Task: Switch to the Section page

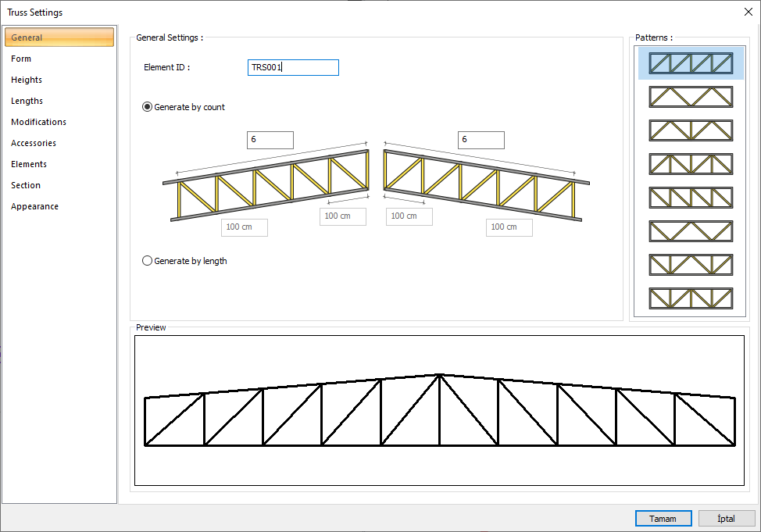Action: (x=25, y=184)
